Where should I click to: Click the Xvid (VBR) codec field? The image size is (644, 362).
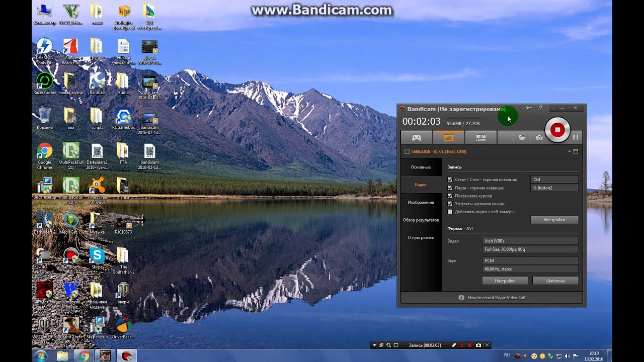point(530,241)
